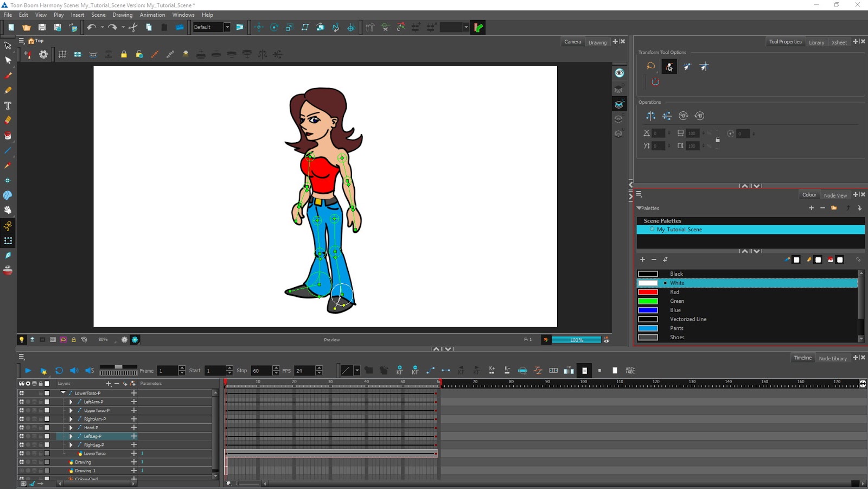
Task: Select the Translate tool in top toolbar
Action: click(x=259, y=27)
